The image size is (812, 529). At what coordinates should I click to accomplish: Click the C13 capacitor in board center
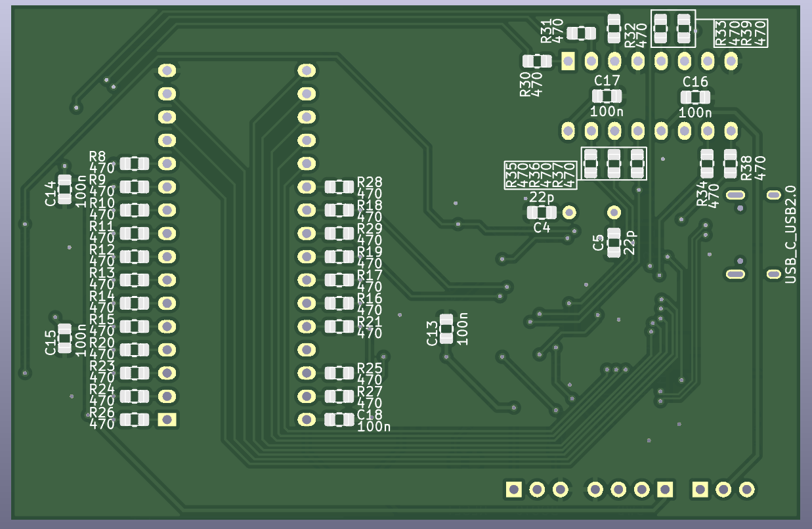[446, 328]
